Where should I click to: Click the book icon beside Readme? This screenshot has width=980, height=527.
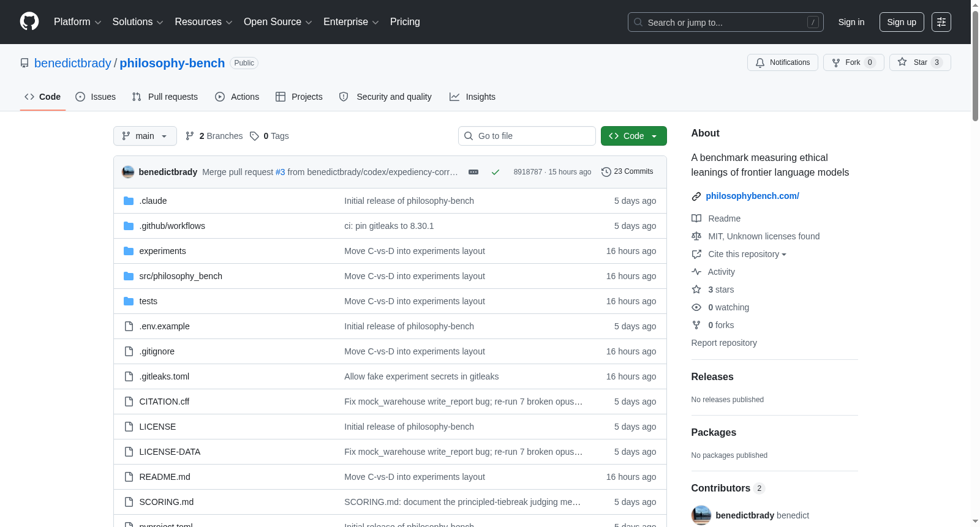pos(696,219)
